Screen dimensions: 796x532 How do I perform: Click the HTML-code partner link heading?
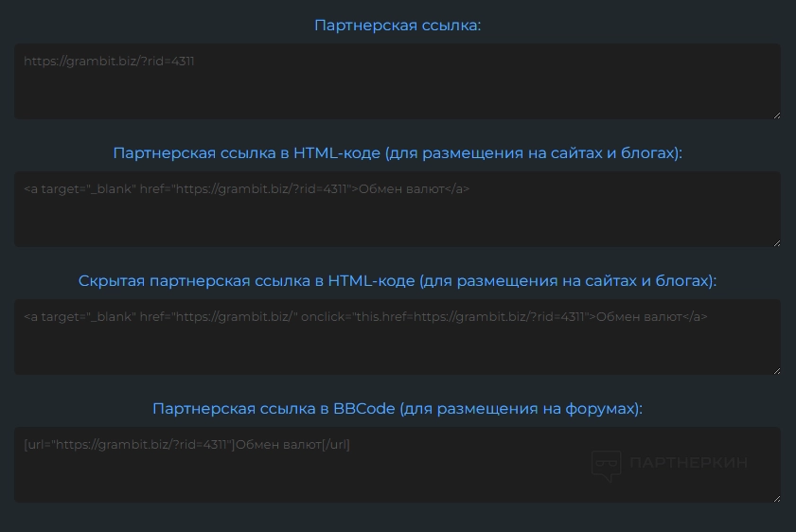[398, 153]
